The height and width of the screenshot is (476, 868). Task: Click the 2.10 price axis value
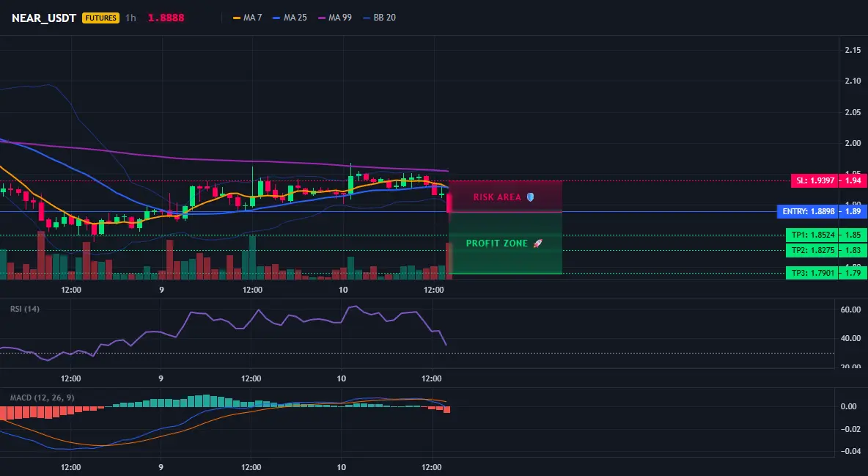(853, 81)
